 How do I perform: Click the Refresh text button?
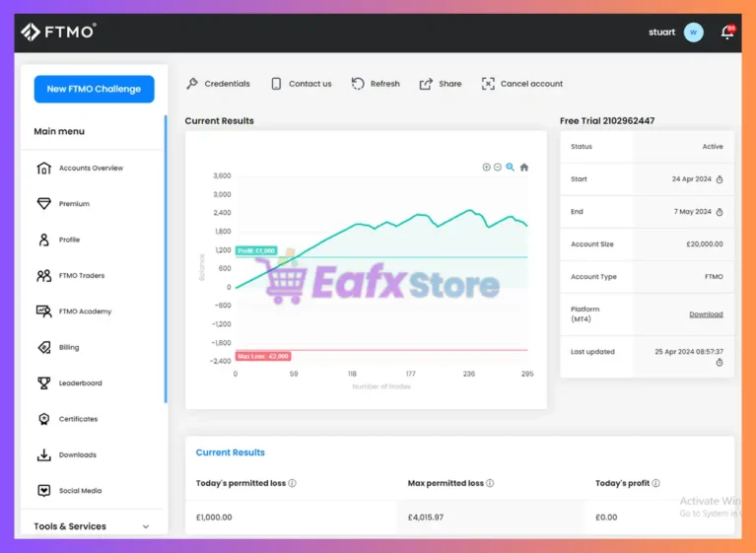[x=384, y=84]
